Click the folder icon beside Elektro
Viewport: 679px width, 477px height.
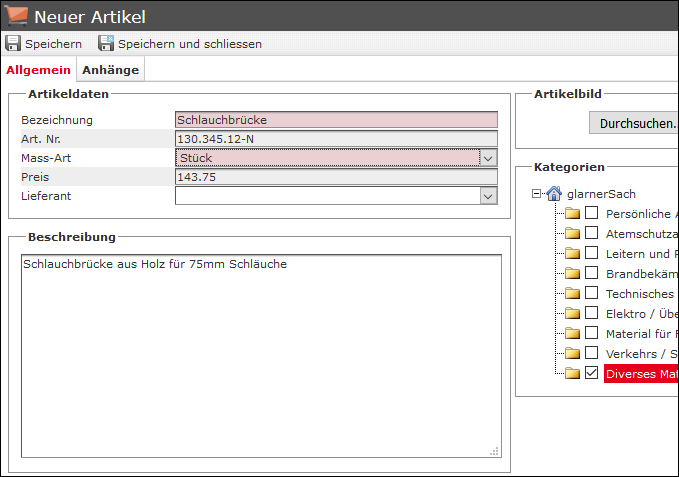[x=572, y=314]
